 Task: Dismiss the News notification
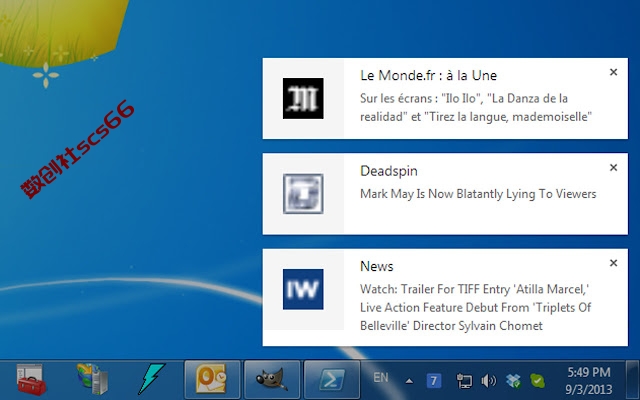pos(613,263)
